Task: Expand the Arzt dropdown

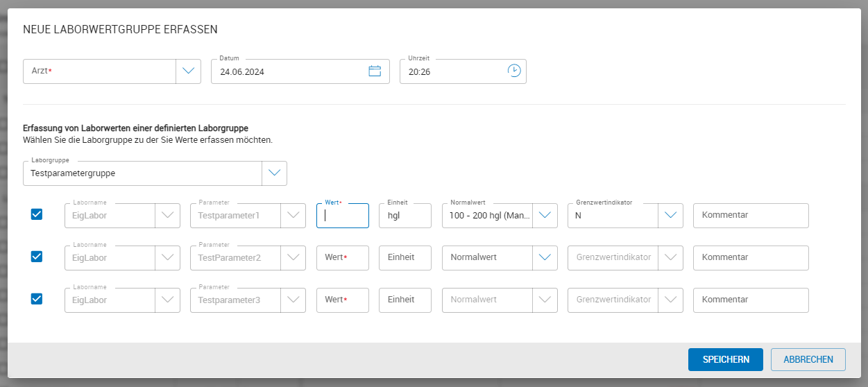Action: click(188, 71)
